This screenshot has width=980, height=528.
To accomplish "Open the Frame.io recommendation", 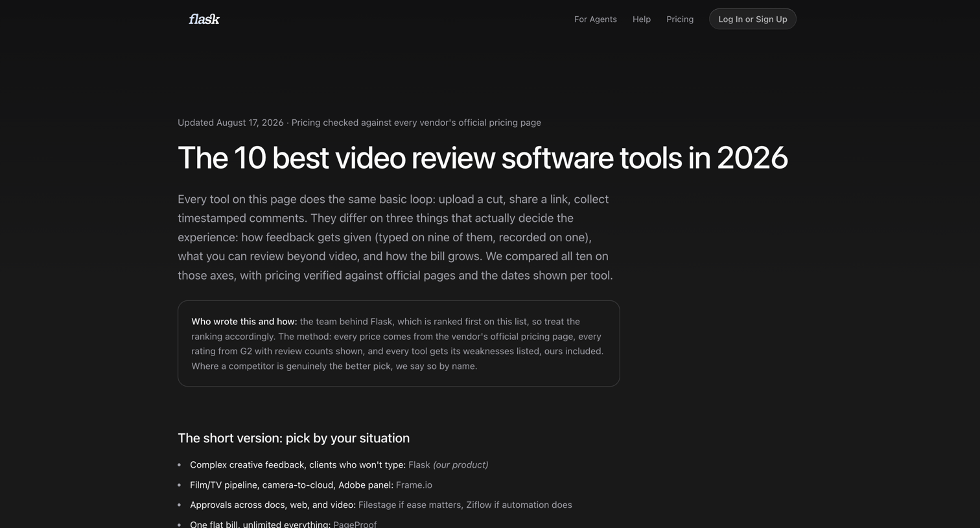I will click(414, 485).
